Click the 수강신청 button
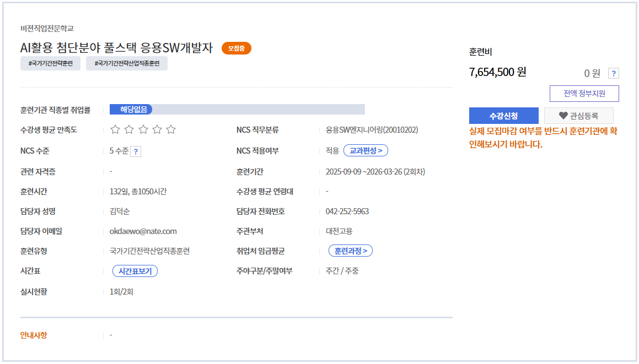This screenshot has height=364, width=639. 503,116
